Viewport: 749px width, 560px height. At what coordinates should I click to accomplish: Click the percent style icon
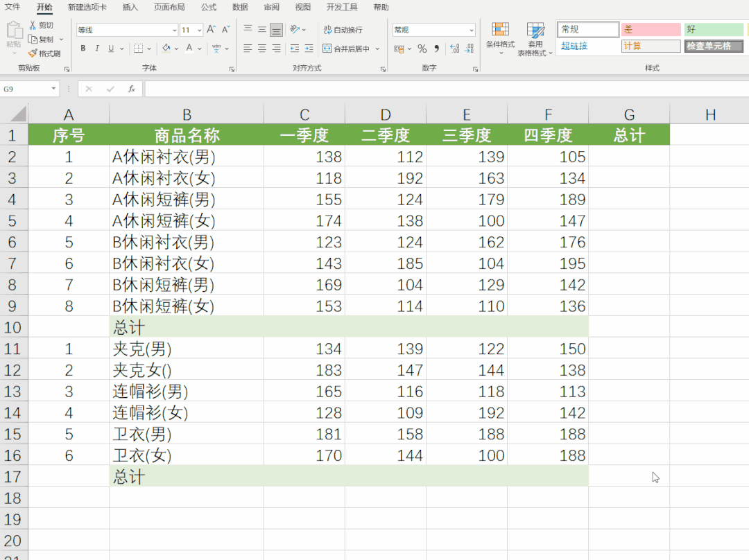click(x=422, y=49)
